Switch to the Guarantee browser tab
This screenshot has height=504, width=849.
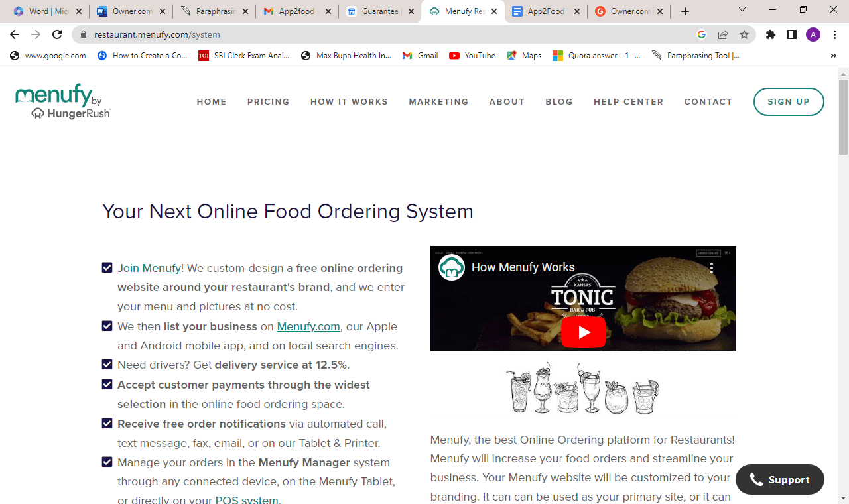coord(380,11)
